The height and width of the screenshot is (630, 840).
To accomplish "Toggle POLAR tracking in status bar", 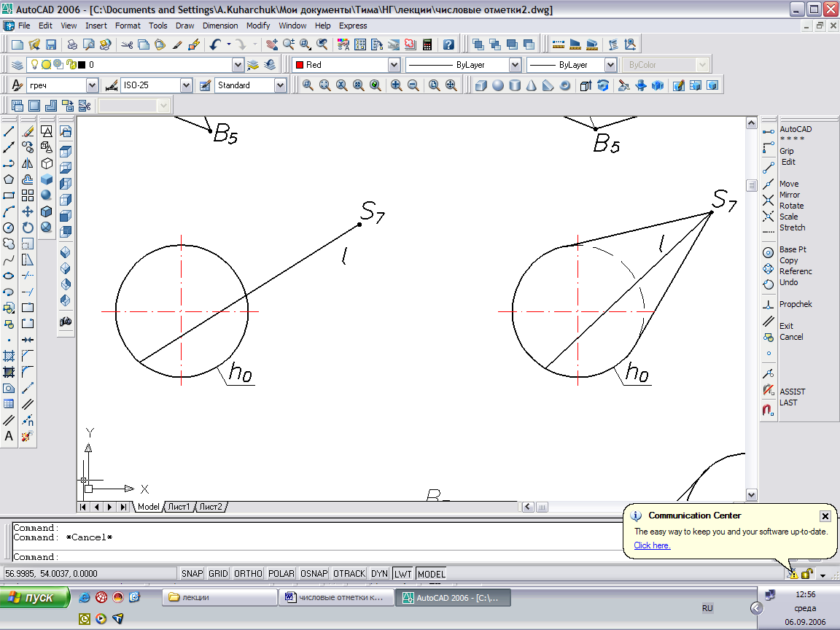I will pos(281,574).
